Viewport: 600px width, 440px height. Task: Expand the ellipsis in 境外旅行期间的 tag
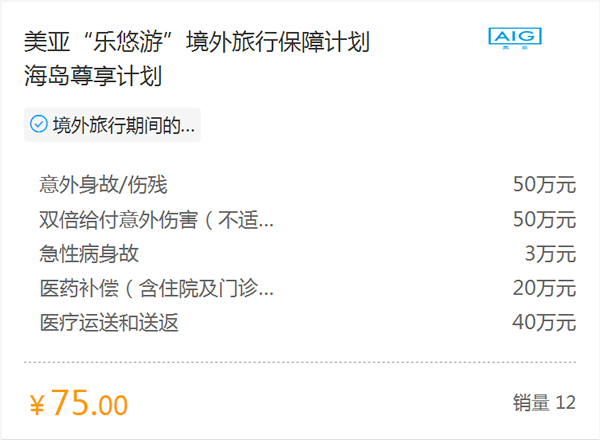pyautogui.click(x=188, y=130)
